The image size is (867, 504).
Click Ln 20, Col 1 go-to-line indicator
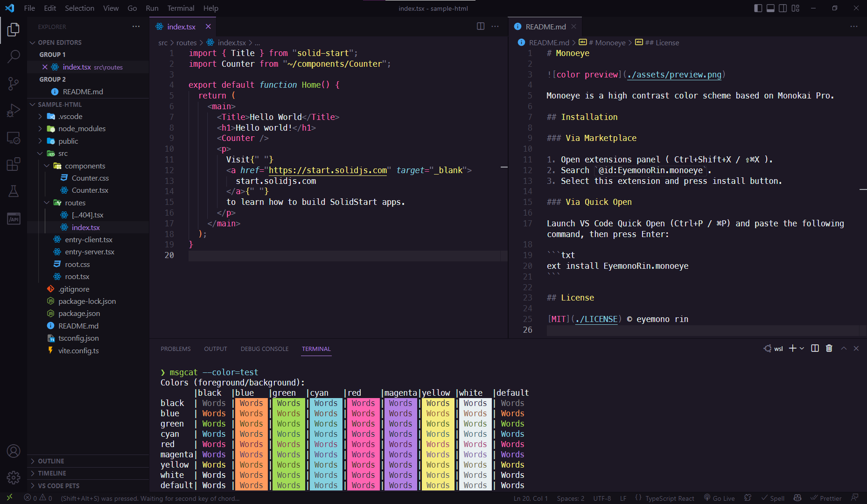[x=530, y=498]
